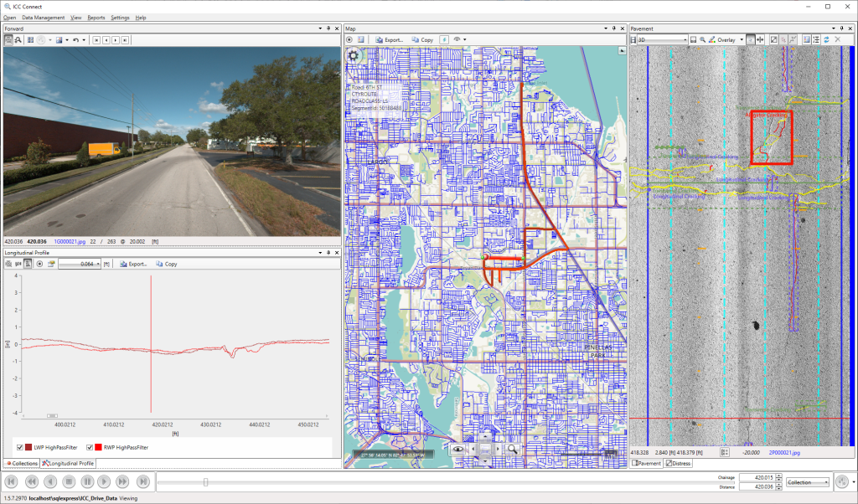Screen dimensions: 858x504
Task: Switch to the Distress tab
Action: [x=679, y=463]
